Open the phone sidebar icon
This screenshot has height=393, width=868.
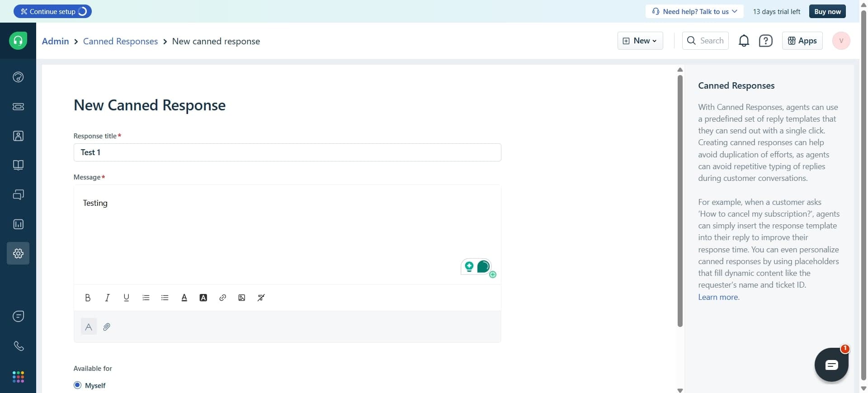pos(18,346)
